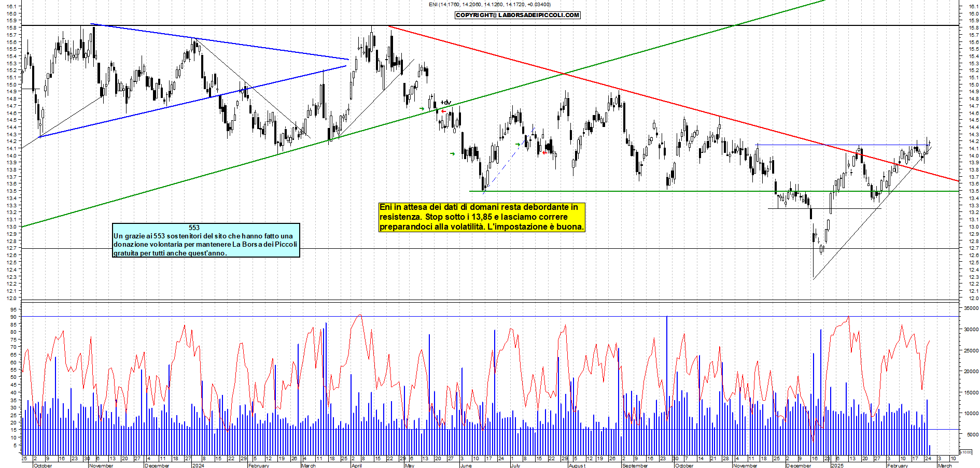This screenshot has height=468, width=980.
Task: Click the '+dv' dividend marker label
Action: pyautogui.click(x=446, y=103)
